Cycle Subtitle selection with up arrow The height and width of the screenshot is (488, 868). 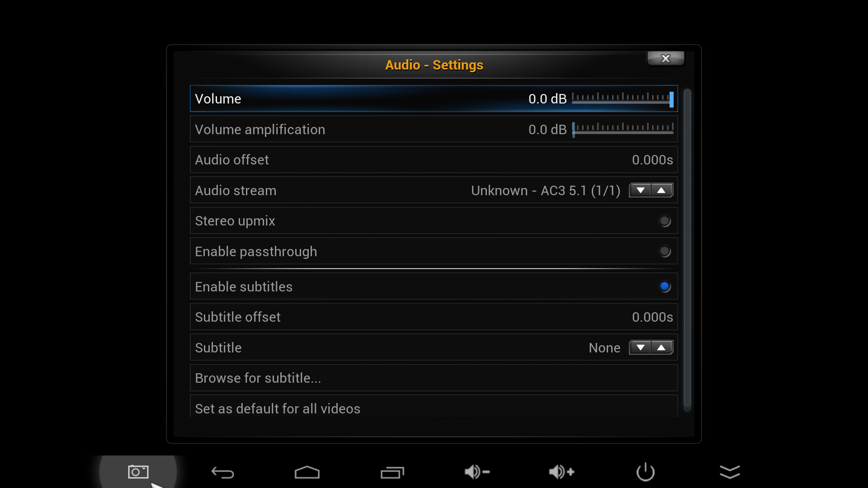pos(661,347)
